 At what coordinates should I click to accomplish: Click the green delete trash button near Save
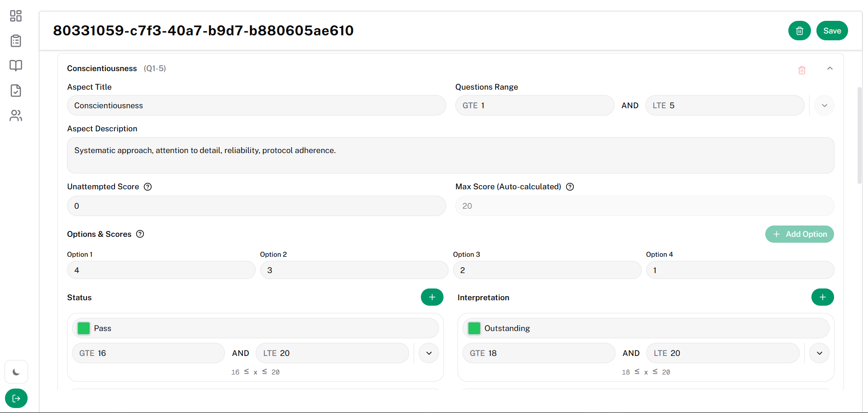click(x=799, y=31)
